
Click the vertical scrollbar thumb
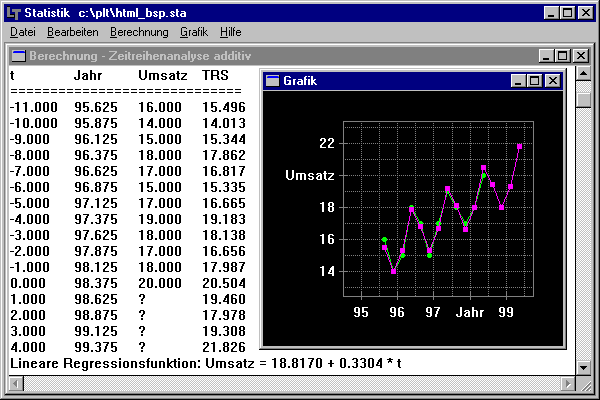click(x=585, y=97)
